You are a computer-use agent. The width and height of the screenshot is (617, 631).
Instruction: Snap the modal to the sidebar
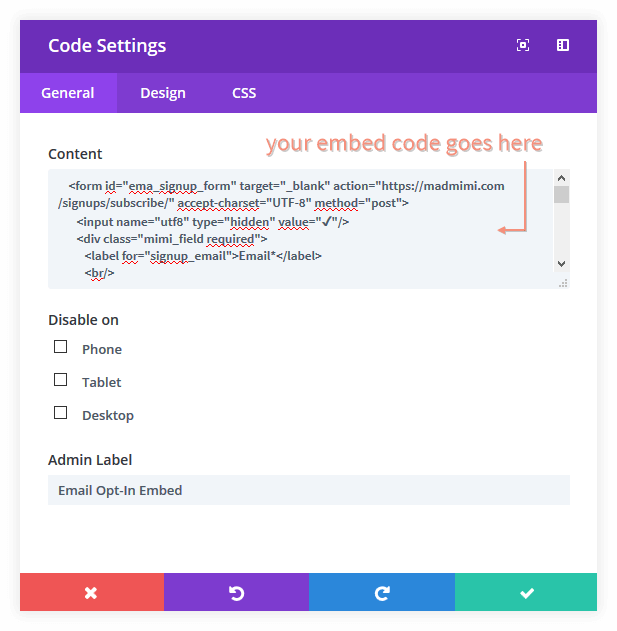coord(563,45)
